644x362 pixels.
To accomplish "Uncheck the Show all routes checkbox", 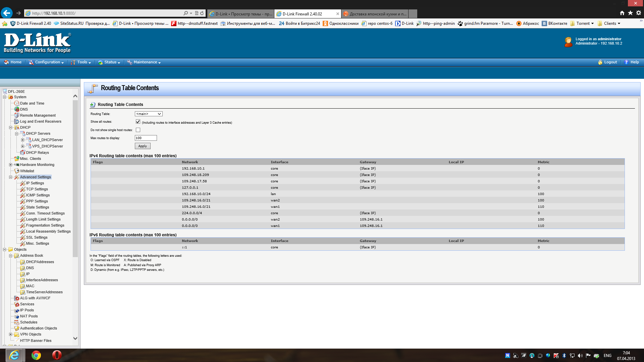I will (x=138, y=122).
